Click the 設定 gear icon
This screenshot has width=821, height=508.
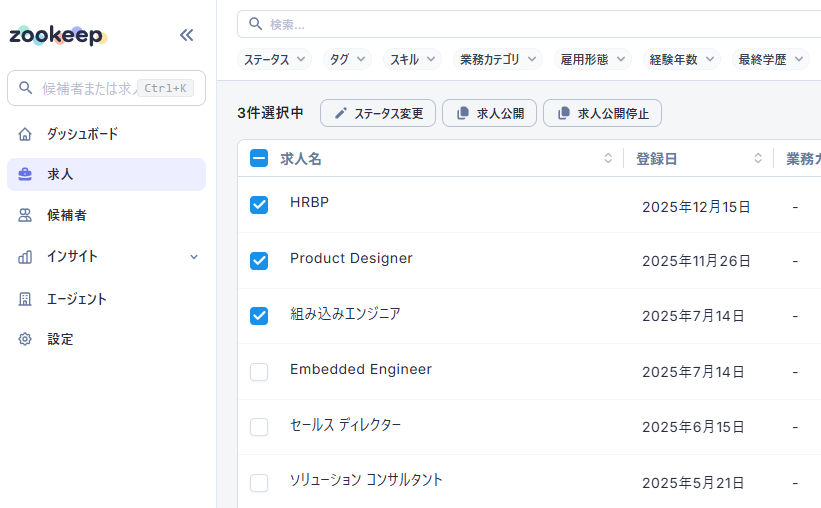(25, 339)
